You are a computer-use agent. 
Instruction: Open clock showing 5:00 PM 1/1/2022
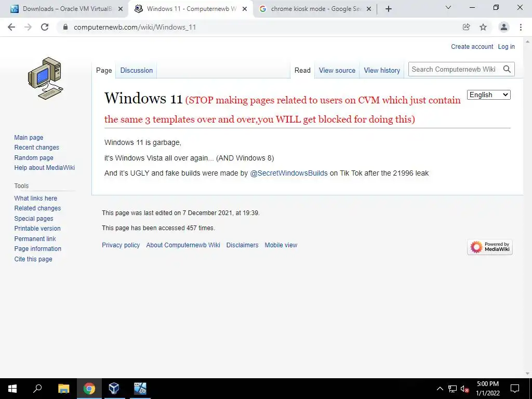(488, 389)
